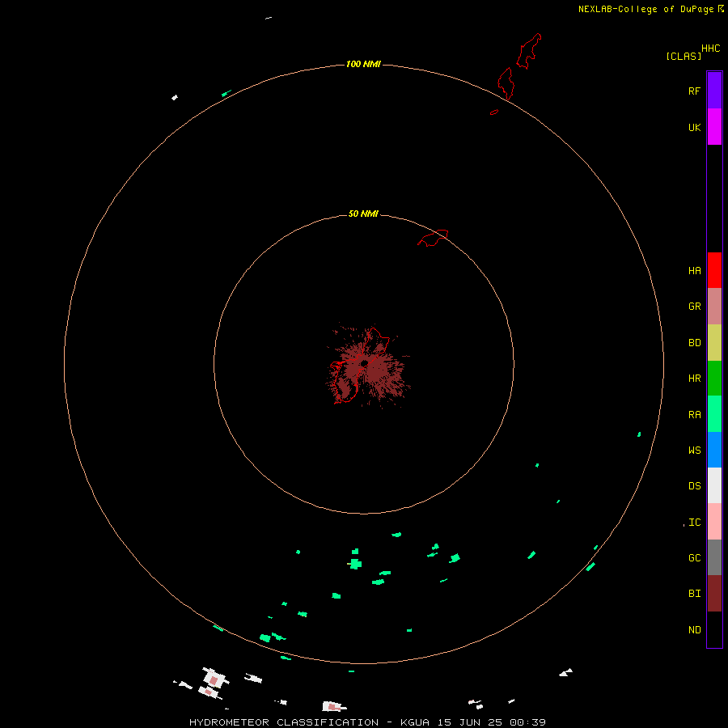728x728 pixels.
Task: Click the brown biological echo cluster around radar
Action: pos(368,366)
